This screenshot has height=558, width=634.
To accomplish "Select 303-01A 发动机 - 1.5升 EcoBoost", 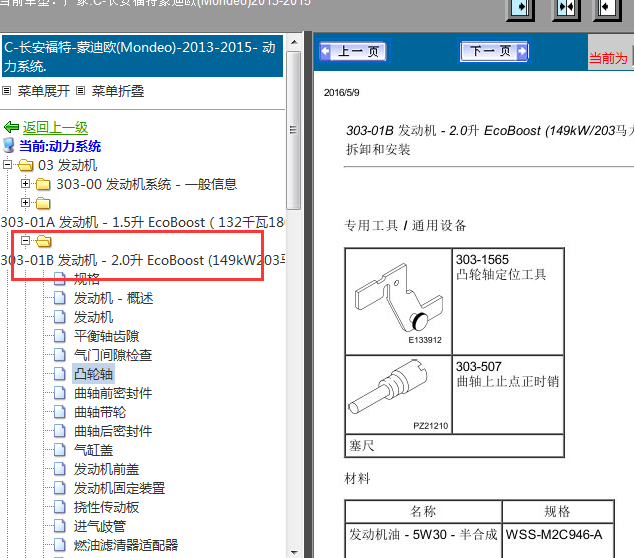I will (x=142, y=222).
